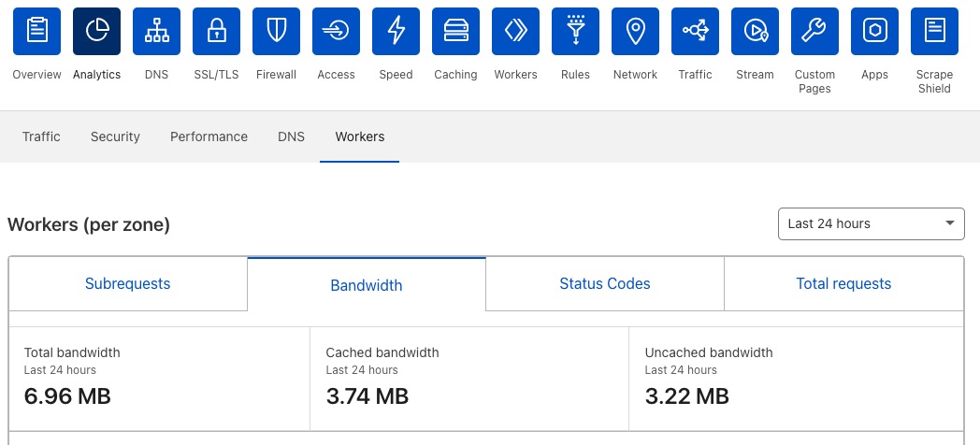Open the Stream play icon
This screenshot has height=445, width=980.
click(755, 32)
